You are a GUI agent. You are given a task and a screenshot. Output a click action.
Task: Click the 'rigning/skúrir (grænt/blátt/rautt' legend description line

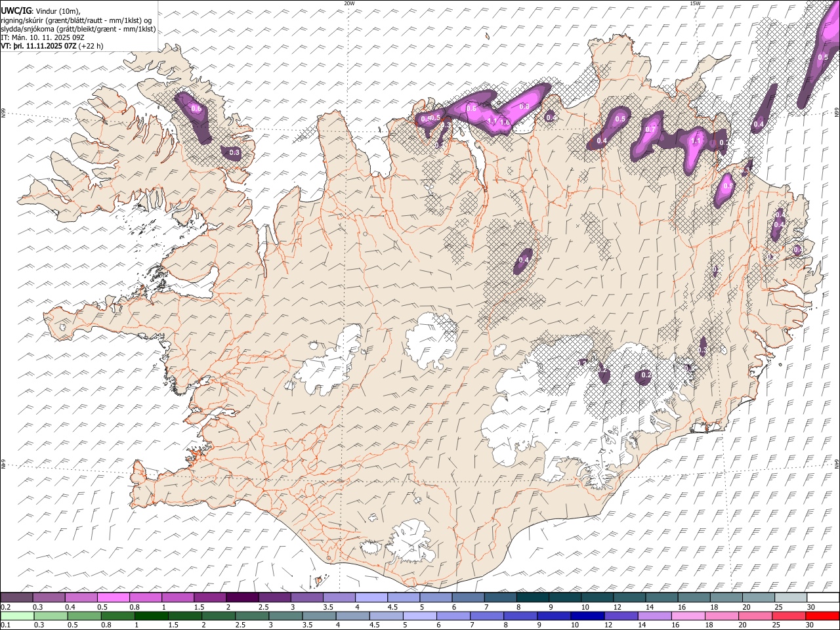(x=76, y=20)
